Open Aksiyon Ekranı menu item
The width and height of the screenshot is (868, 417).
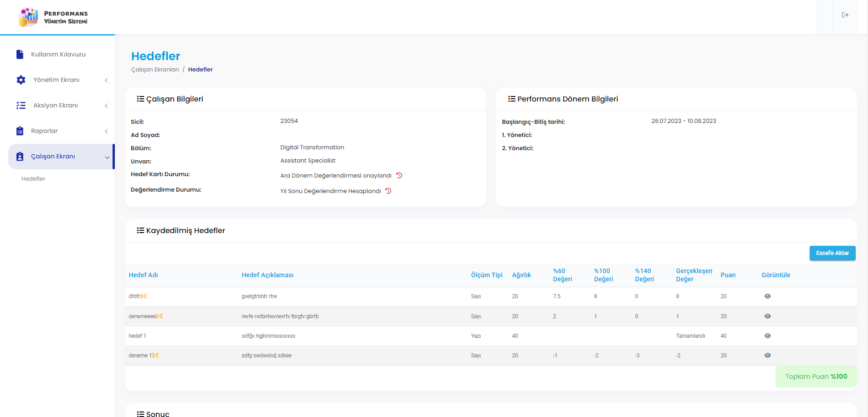(61, 105)
